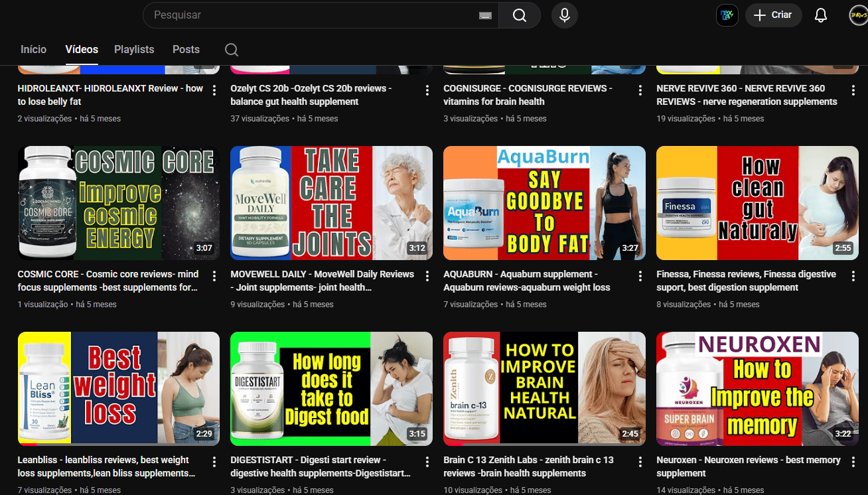Open more actions for Finessa video

click(853, 276)
